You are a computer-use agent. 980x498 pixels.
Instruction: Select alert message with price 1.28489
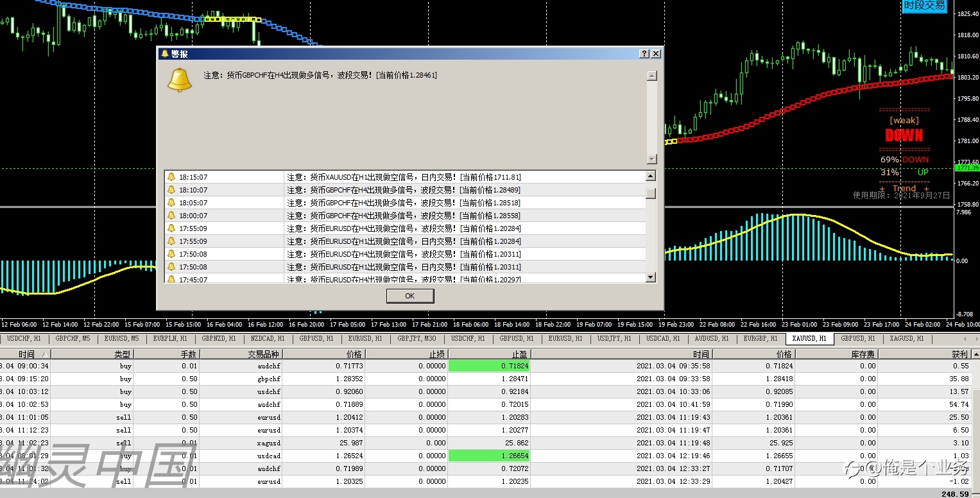click(404, 190)
